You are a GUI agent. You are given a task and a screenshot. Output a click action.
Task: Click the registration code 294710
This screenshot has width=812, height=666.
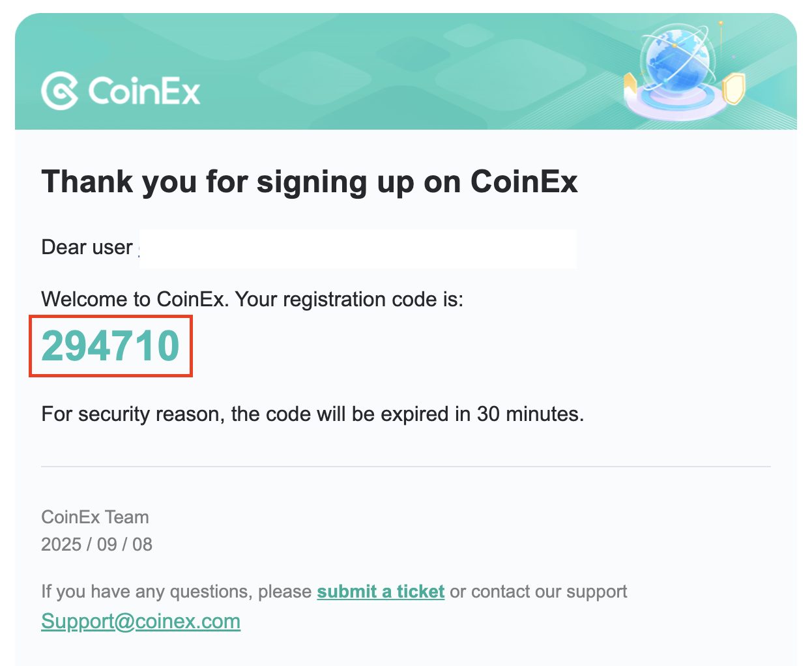click(110, 346)
